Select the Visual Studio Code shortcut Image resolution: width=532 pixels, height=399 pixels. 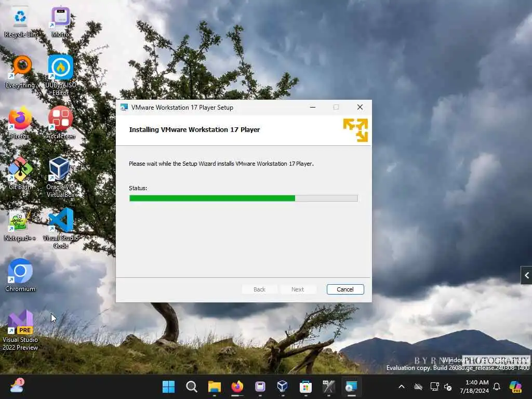click(x=61, y=228)
